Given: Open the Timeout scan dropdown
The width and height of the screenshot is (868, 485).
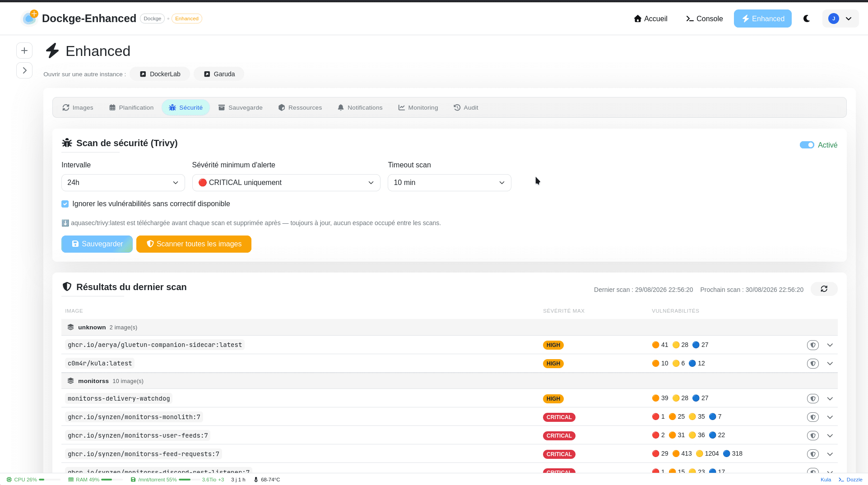Looking at the screenshot, I should coord(450,183).
